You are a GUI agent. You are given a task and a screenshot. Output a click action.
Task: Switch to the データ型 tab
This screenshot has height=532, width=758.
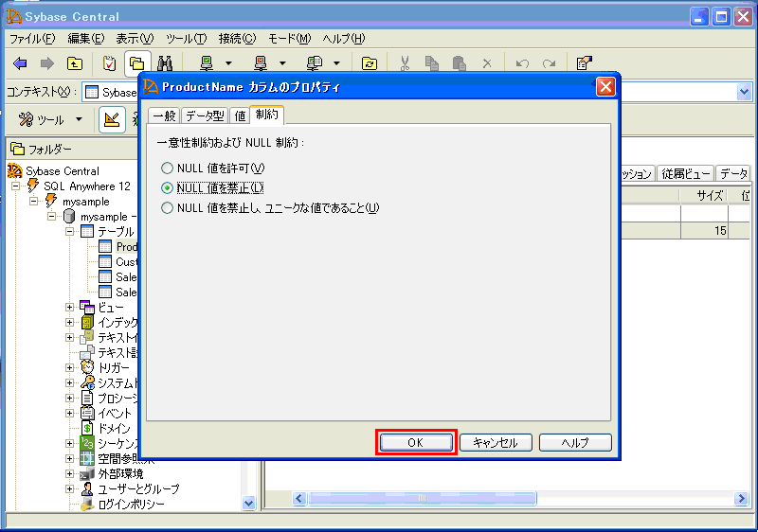pyautogui.click(x=205, y=115)
